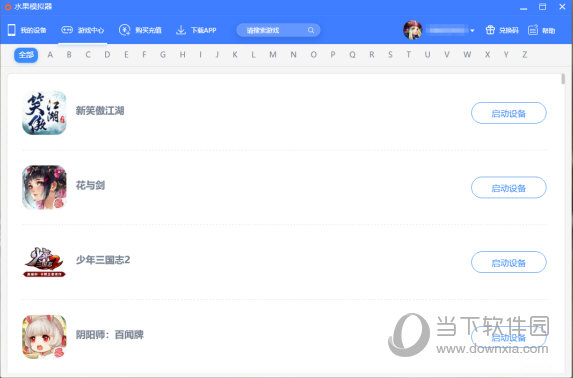The height and width of the screenshot is (378, 573).
Task: Filter games by letter D
Action: [x=107, y=55]
